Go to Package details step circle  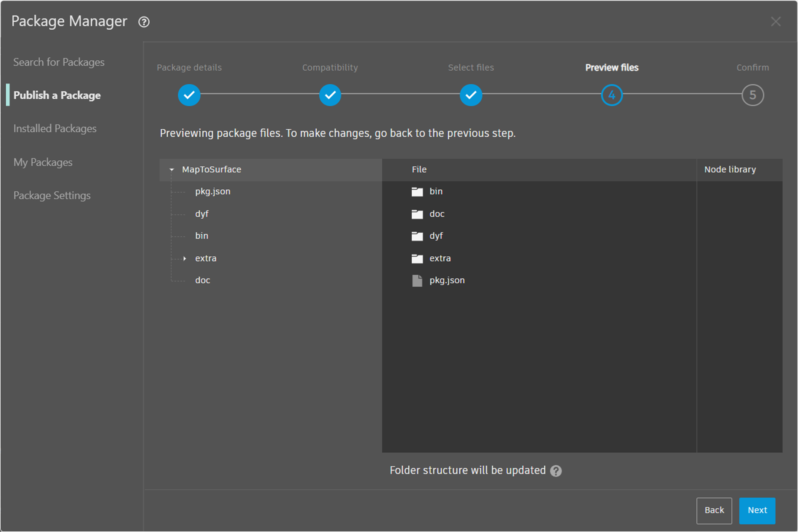click(x=189, y=95)
